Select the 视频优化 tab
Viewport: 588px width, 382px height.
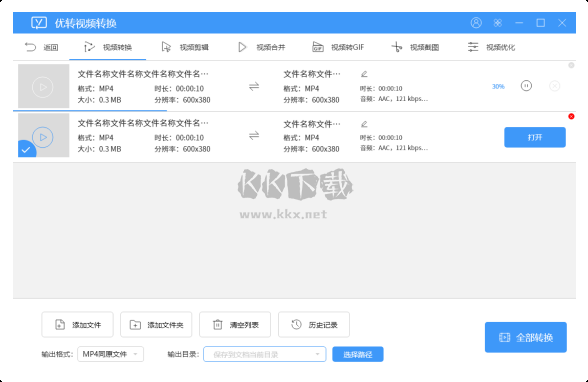tap(492, 47)
